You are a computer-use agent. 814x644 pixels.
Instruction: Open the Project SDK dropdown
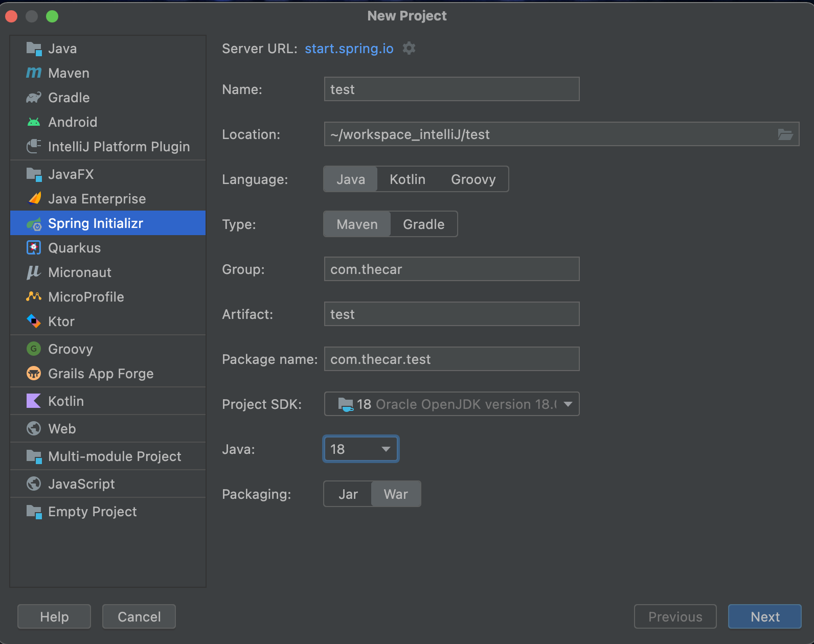tap(452, 404)
